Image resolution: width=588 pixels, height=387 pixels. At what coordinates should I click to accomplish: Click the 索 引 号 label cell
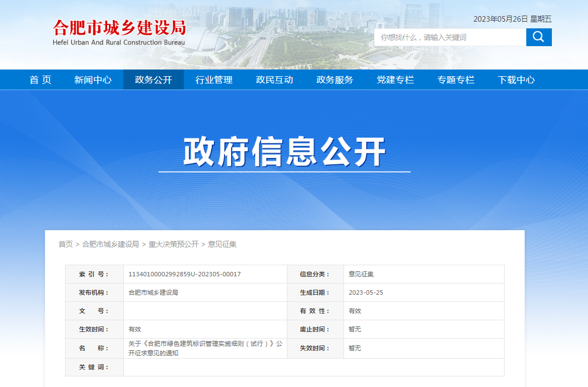coord(94,274)
